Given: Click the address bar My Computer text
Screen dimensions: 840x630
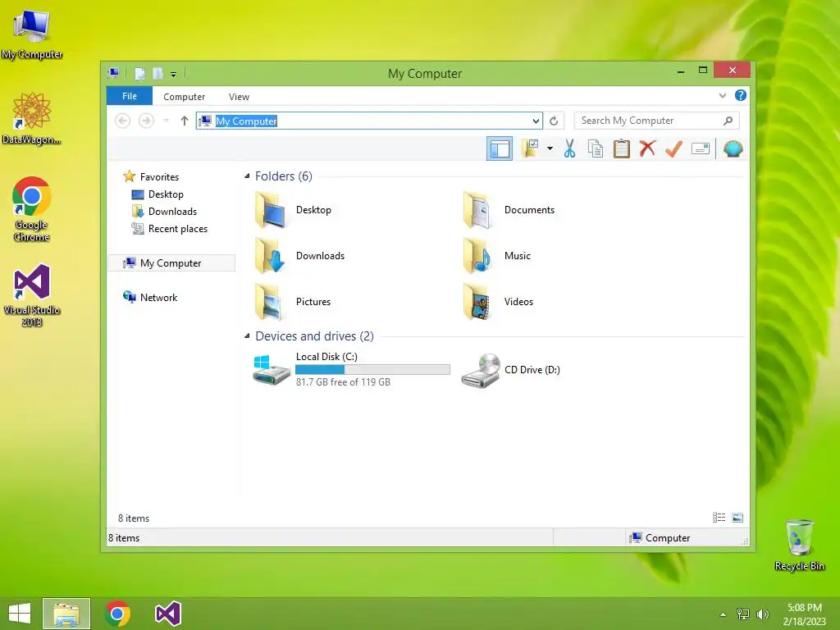Looking at the screenshot, I should point(246,121).
